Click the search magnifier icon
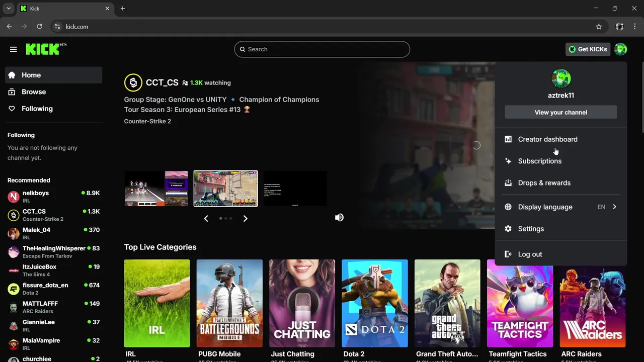Viewport: 644px width, 362px height. click(x=243, y=49)
